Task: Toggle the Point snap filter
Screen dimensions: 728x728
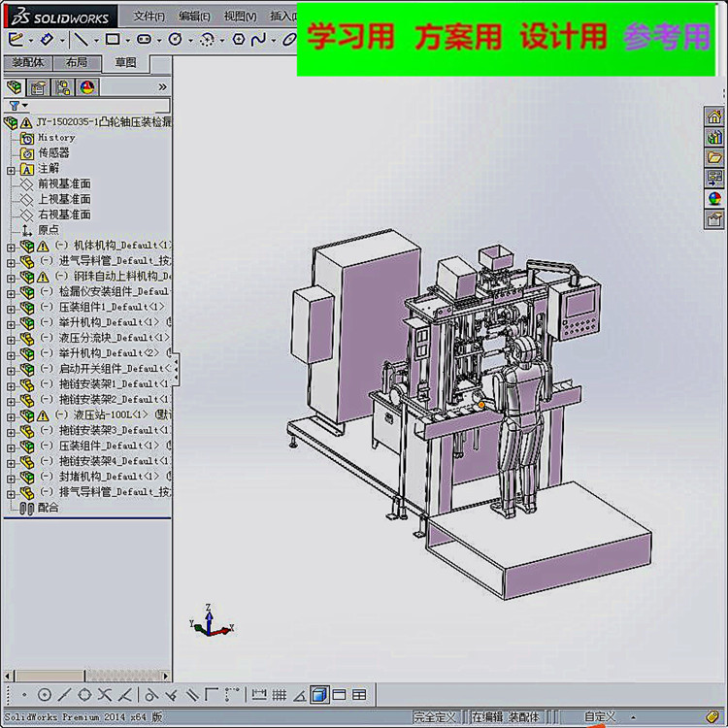Action: tap(24, 695)
